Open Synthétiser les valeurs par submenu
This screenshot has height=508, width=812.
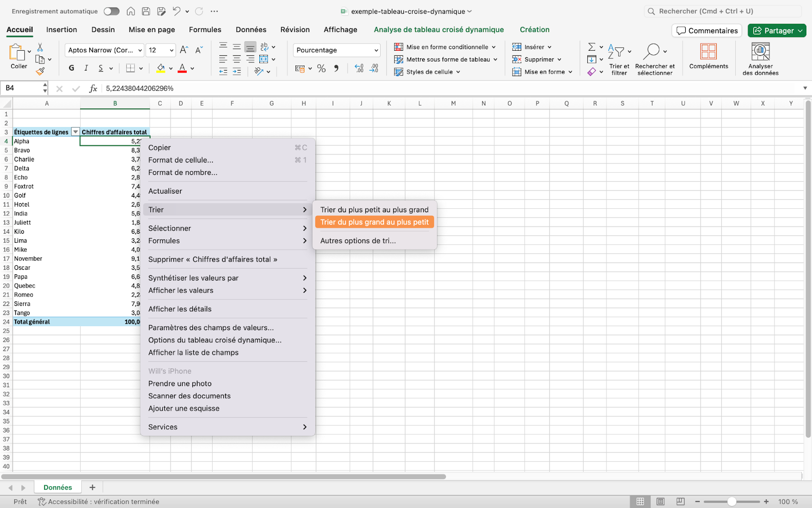[227, 278]
